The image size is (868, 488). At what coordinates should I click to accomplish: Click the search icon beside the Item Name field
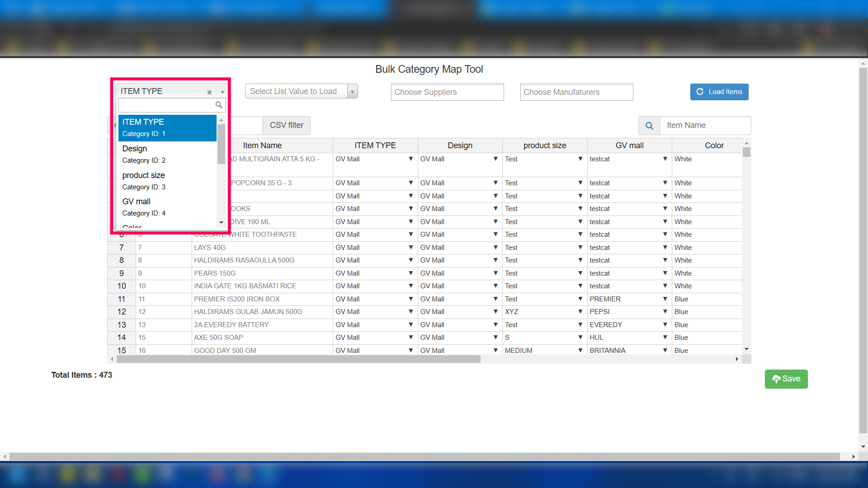pyautogui.click(x=649, y=126)
